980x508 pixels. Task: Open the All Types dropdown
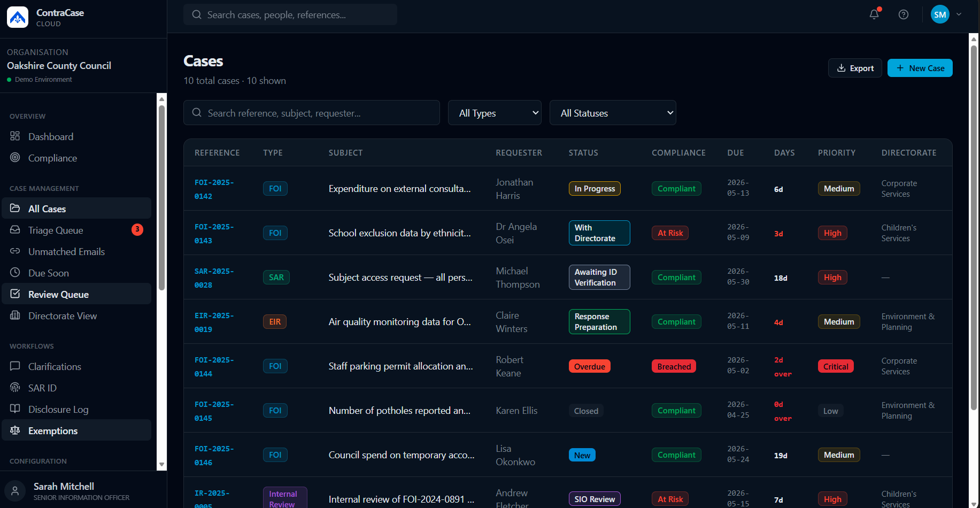point(495,113)
